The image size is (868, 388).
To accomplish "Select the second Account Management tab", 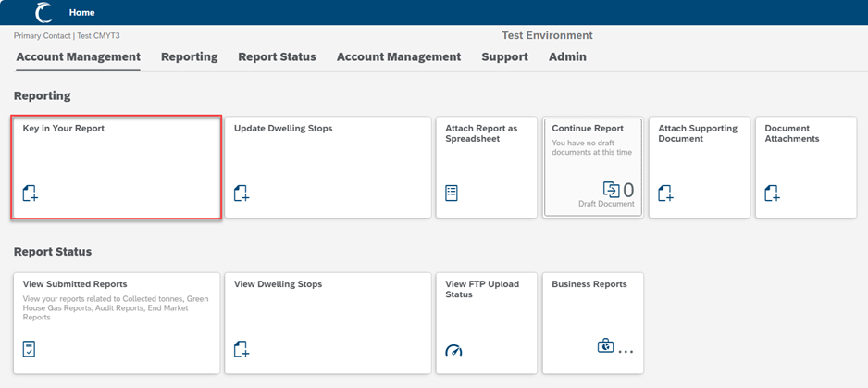I will tap(398, 56).
